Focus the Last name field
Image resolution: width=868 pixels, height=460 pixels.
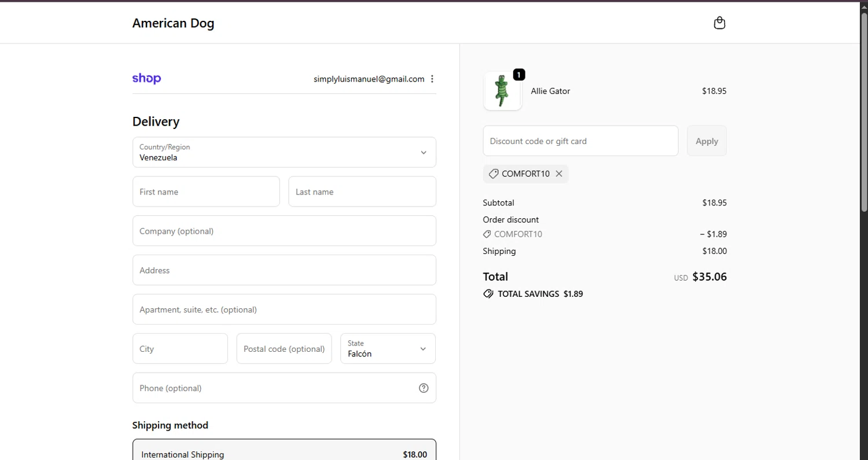(362, 192)
